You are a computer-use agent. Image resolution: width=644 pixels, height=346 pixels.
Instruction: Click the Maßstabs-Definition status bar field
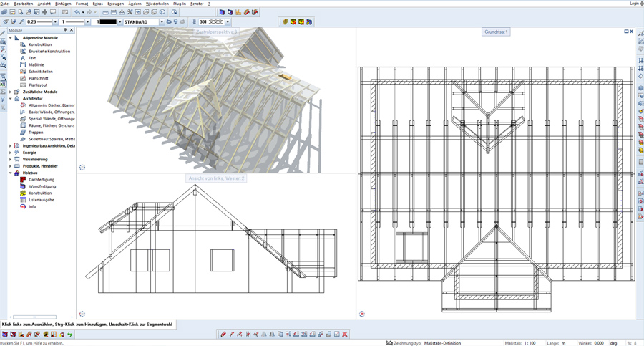[x=442, y=343]
